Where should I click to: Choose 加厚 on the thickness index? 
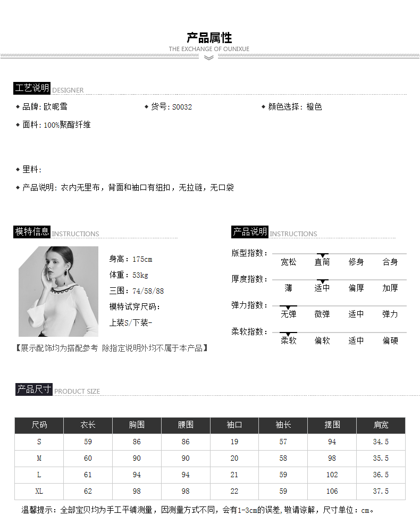tap(390, 288)
